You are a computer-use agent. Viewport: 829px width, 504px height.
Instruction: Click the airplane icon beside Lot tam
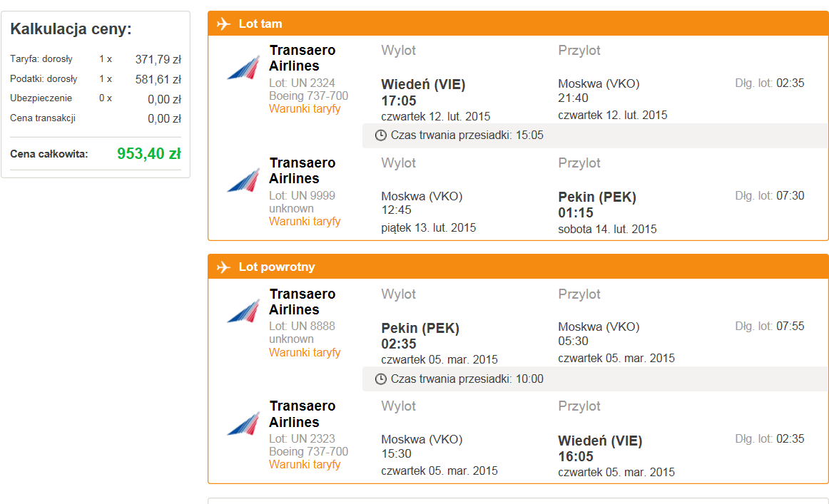coord(223,24)
